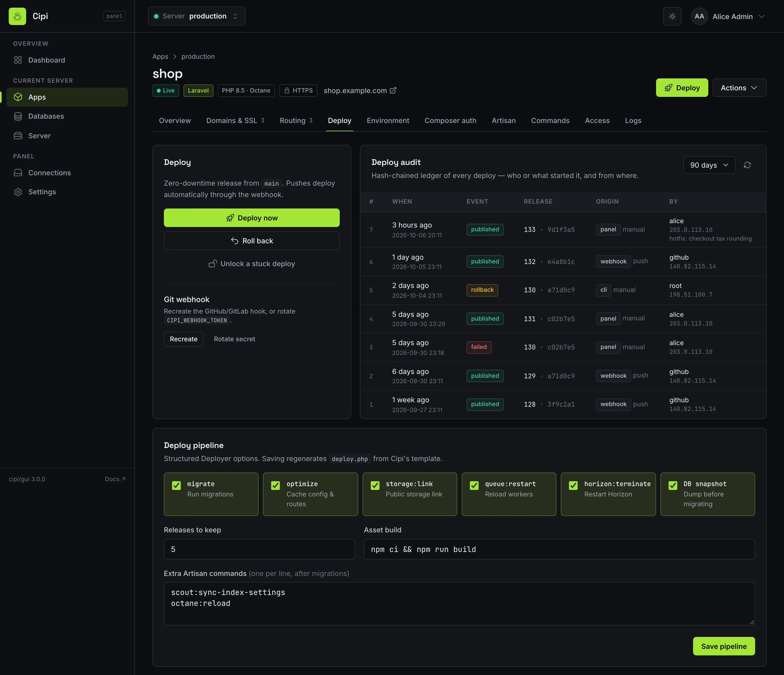Open the Docs link in sidebar footer
This screenshot has width=784, height=675.
pyautogui.click(x=115, y=479)
